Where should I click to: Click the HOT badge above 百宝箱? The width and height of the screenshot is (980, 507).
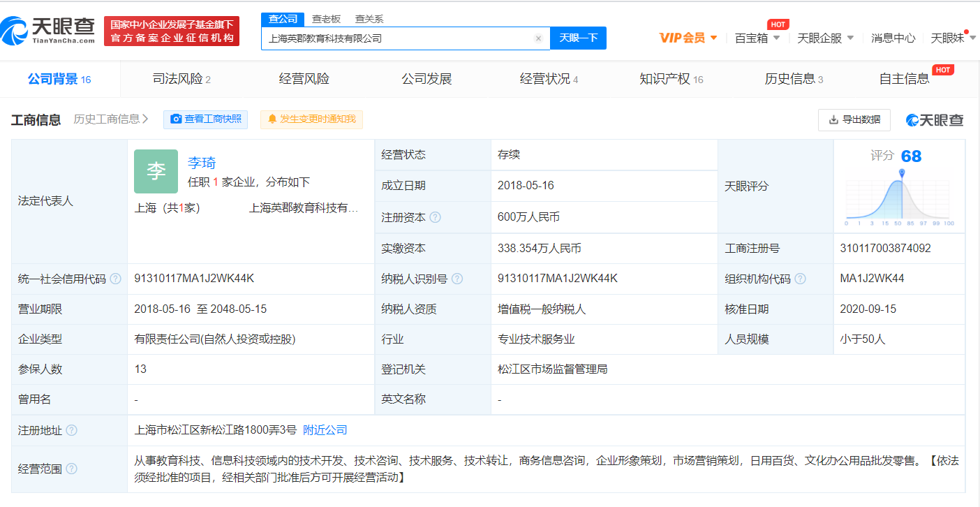click(x=778, y=24)
